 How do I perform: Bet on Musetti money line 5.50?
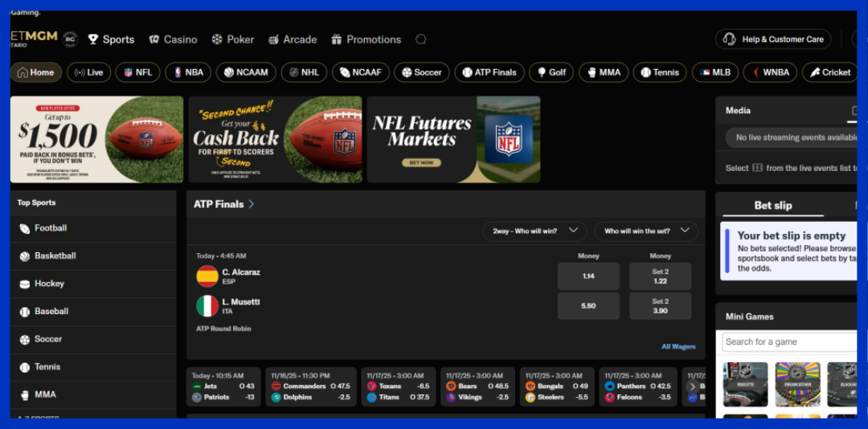click(x=588, y=306)
